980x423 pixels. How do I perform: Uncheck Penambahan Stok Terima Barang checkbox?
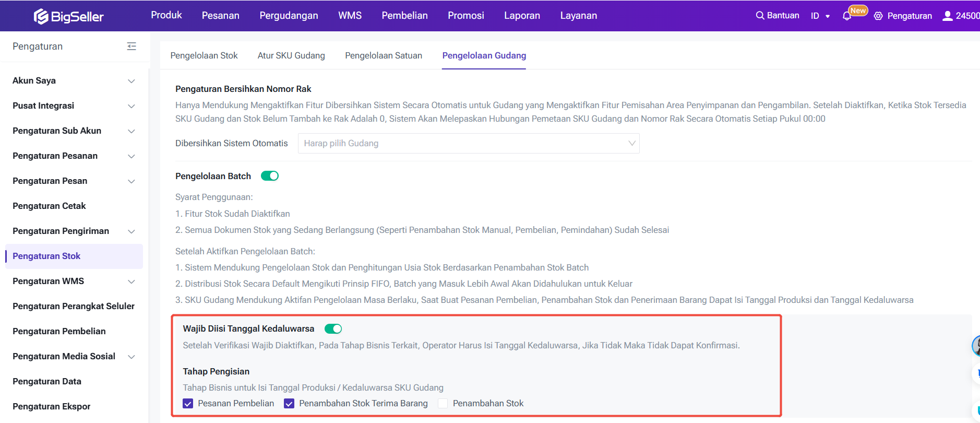pyautogui.click(x=289, y=404)
